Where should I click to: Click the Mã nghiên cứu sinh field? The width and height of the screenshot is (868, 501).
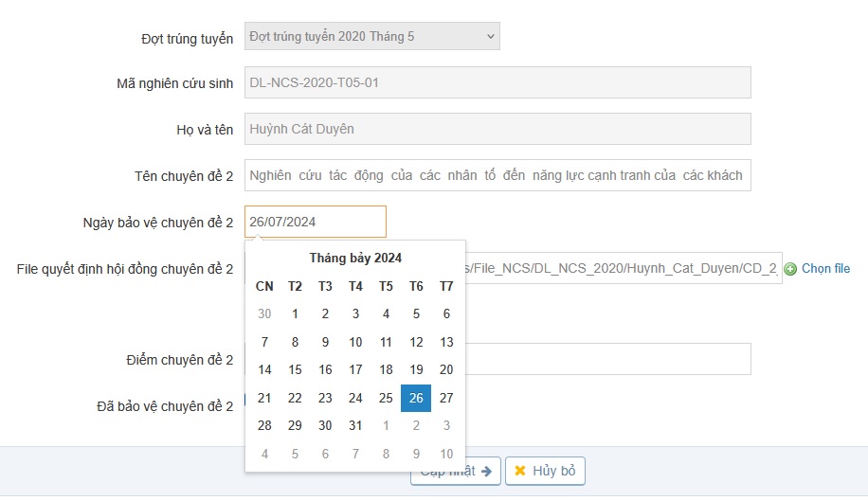[497, 82]
